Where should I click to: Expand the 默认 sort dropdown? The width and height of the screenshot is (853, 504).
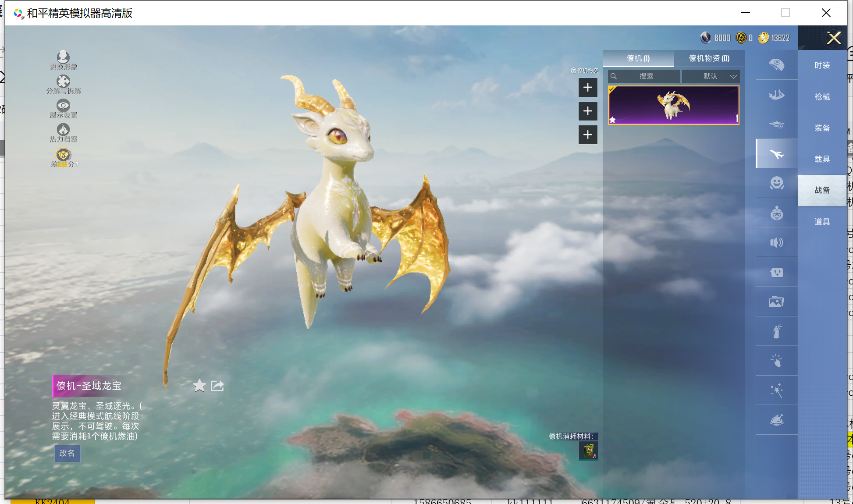point(711,76)
